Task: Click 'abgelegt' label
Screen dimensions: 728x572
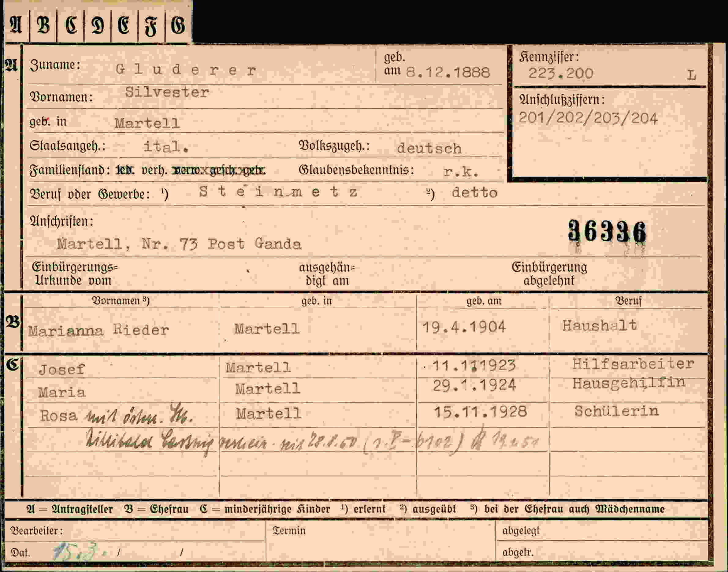Action: point(521,531)
